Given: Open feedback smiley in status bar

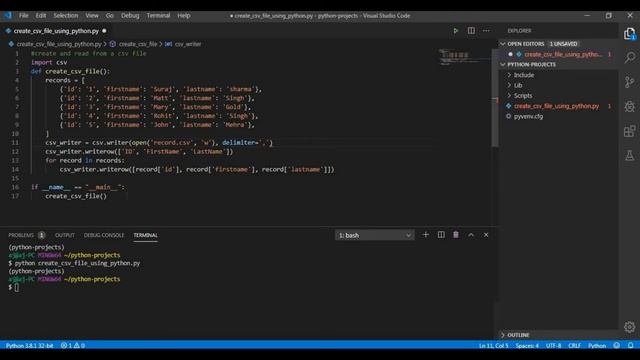Looking at the screenshot, I should click(x=616, y=345).
